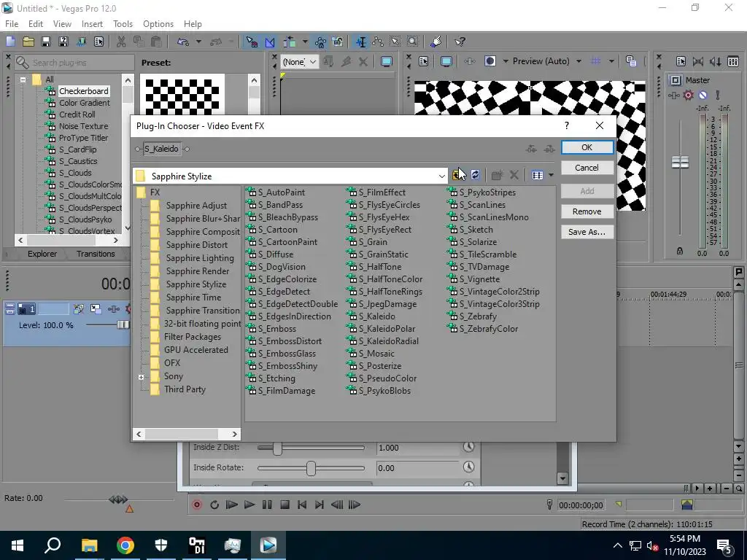Click the What's This help icon
Screen dimensions: 747x560
tap(460, 42)
